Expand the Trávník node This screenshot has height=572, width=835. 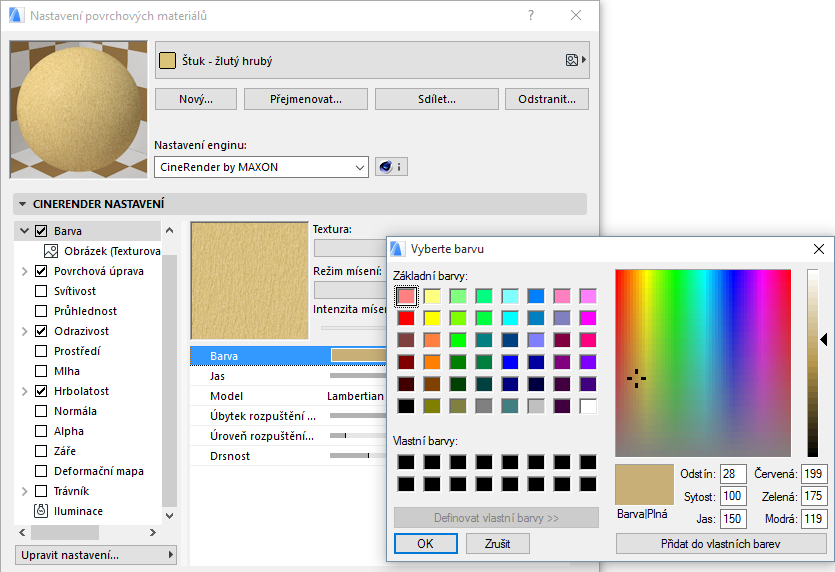(24, 491)
